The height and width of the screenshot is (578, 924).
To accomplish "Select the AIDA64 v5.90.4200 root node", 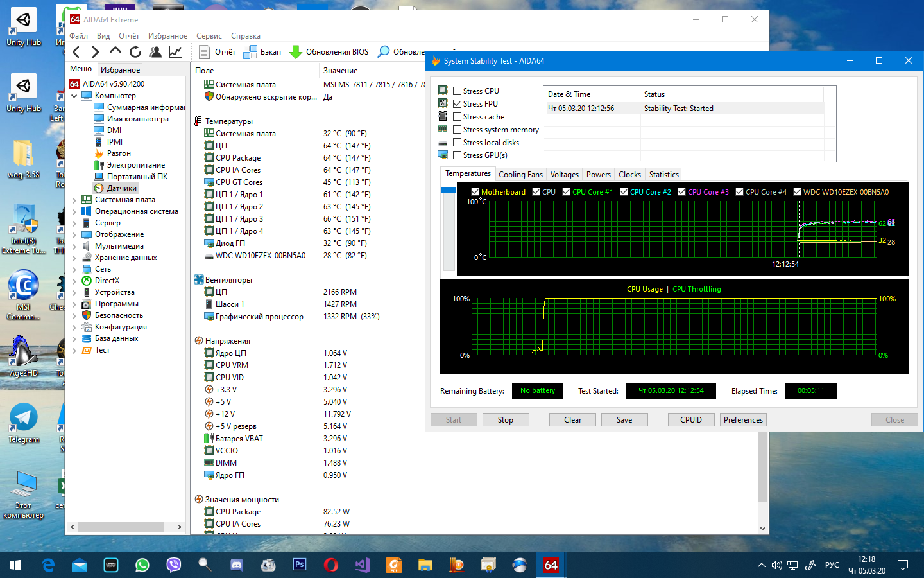I will point(107,84).
